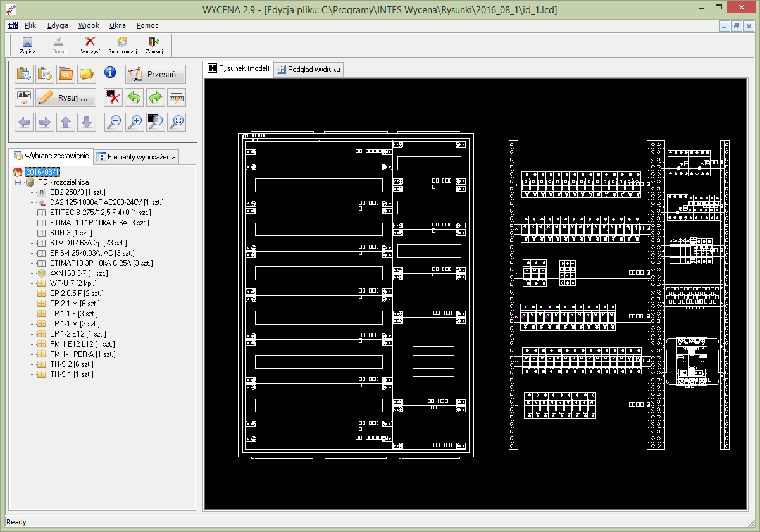Switch to the Podgląd wydruku tab

[309, 70]
